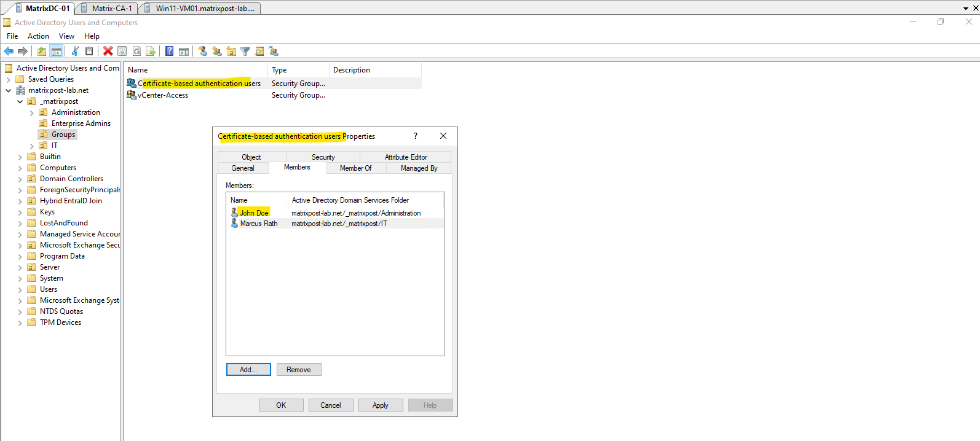Expand the Builtin container
The width and height of the screenshot is (980, 441).
coord(20,157)
